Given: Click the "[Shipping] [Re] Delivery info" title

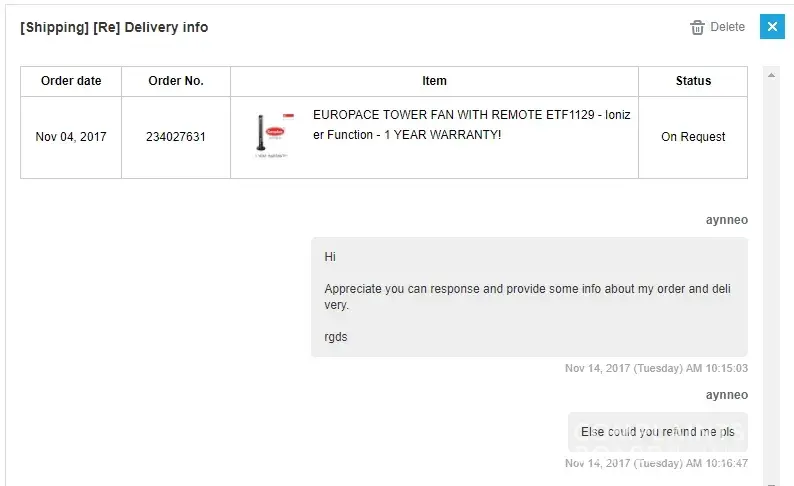Looking at the screenshot, I should click(114, 27).
